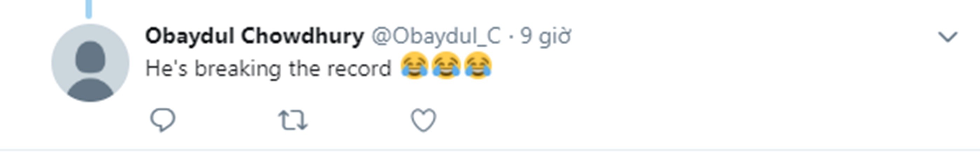Click the blue thread line above avatar
Image resolution: width=980 pixels, height=158 pixels.
[x=89, y=8]
